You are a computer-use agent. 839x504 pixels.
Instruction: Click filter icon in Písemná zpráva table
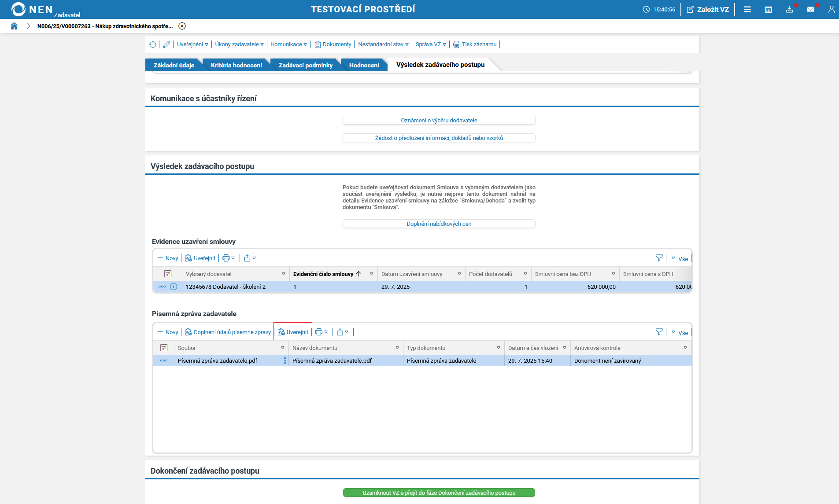tap(659, 332)
